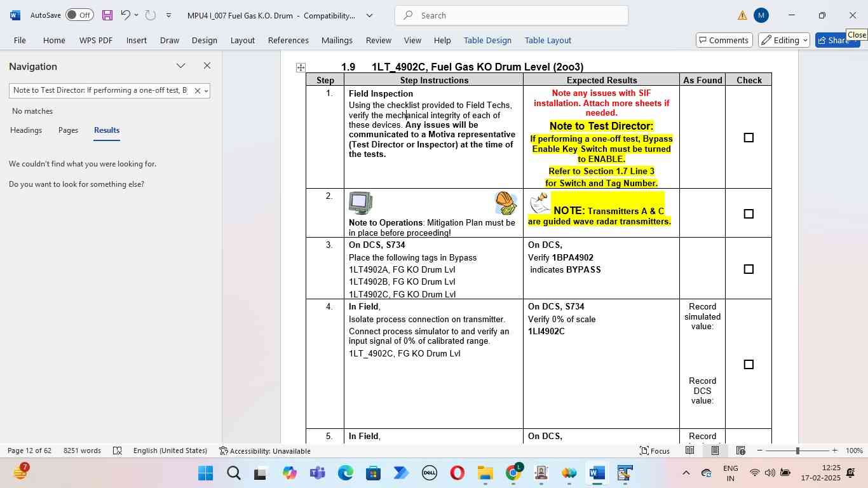Open the View tab
Viewport: 868px width, 488px height.
tap(412, 40)
